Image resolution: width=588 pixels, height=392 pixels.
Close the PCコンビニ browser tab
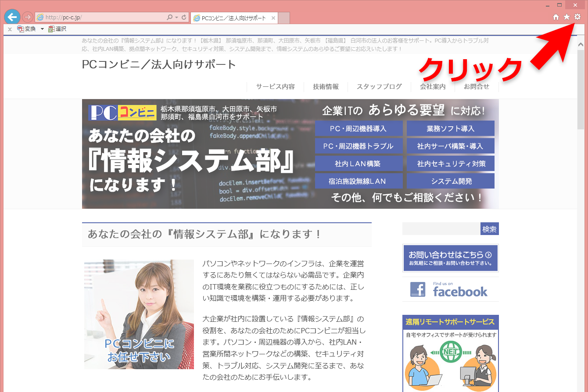point(273,18)
